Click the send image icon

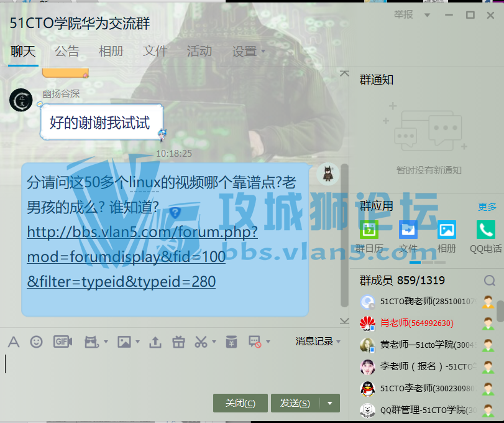[x=124, y=342]
